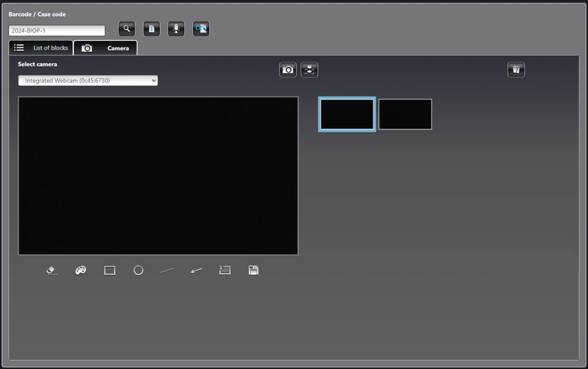Viewport: 588px width, 369px height.
Task: Select the eraser annotation tool
Action: coord(52,270)
